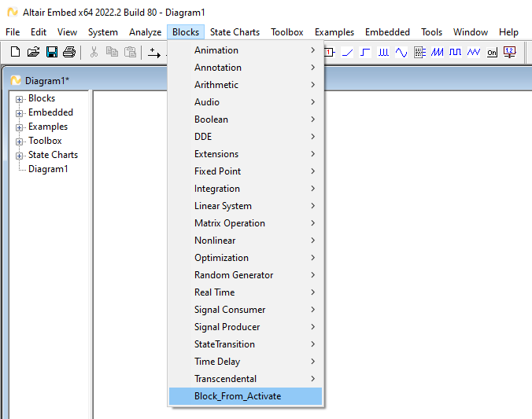Insert a ramp signal block icon

[x=347, y=52]
